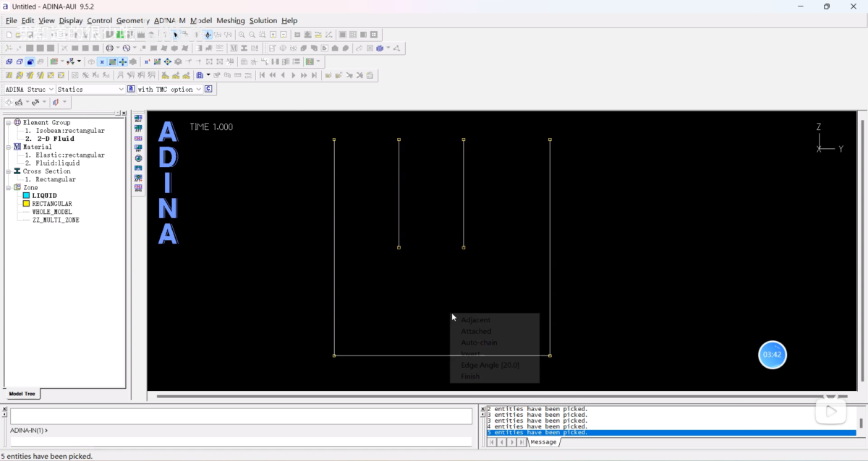
Task: Click the Cross Section I-beam toolbar icon
Action: tap(244, 48)
